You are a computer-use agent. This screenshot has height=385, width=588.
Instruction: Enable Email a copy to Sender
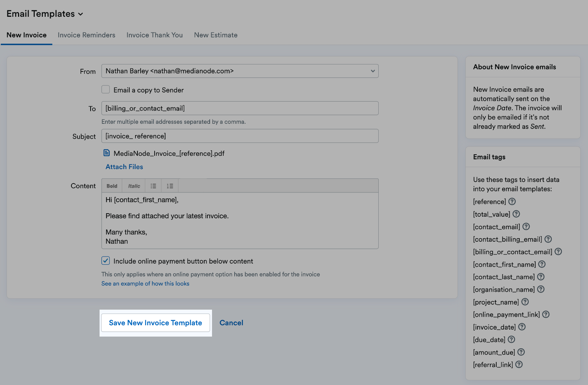(106, 90)
